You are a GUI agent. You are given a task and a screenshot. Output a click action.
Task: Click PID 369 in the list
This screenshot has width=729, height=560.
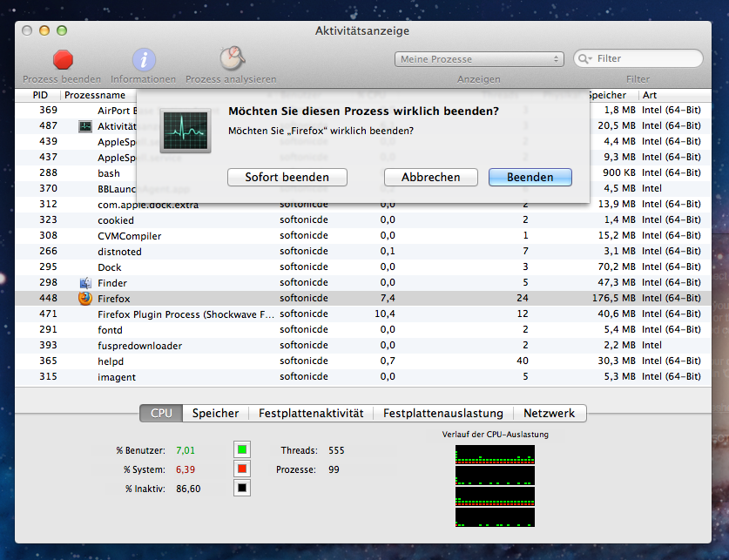tap(49, 110)
